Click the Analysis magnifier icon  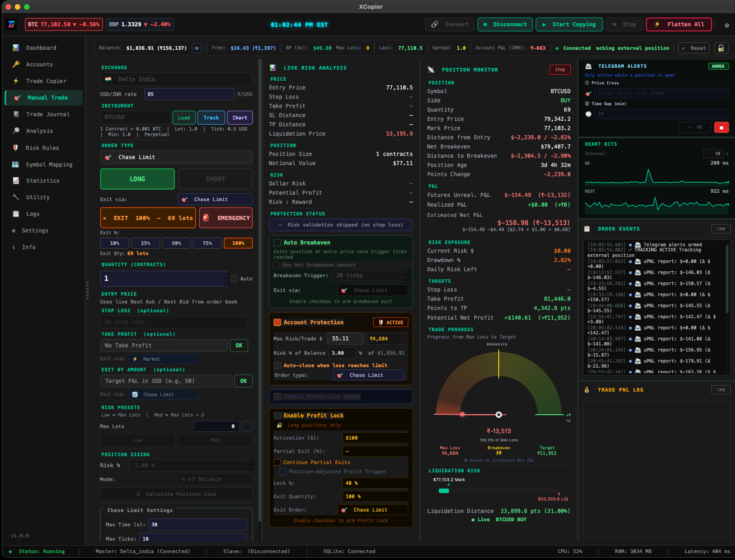(16, 131)
